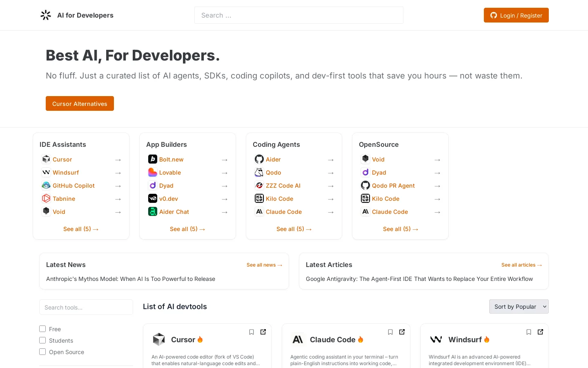588x368 pixels.
Task: Open Dyad in the OpenSource list
Action: point(379,173)
